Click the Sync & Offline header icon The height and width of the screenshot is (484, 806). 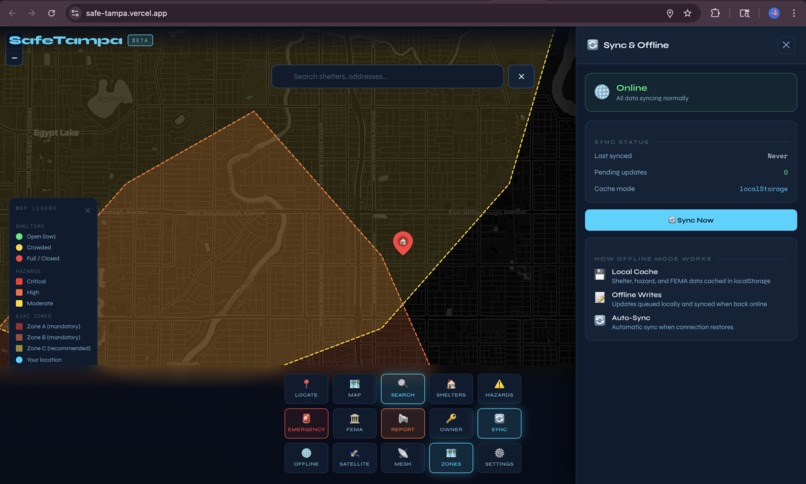[x=593, y=45]
